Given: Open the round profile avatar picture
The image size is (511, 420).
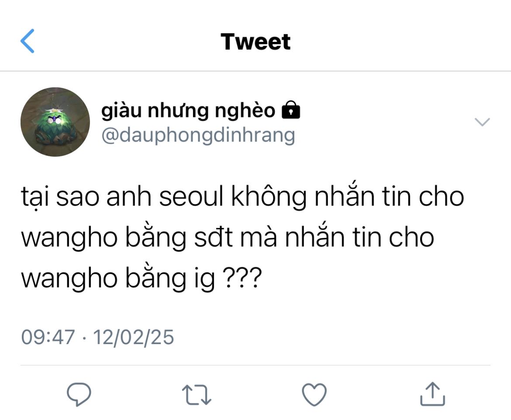Looking at the screenshot, I should click(x=55, y=122).
